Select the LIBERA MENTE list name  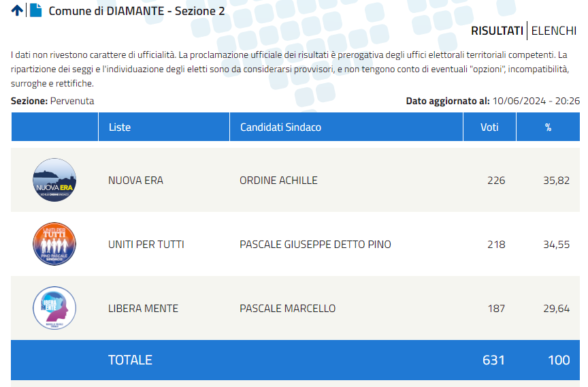[143, 309]
